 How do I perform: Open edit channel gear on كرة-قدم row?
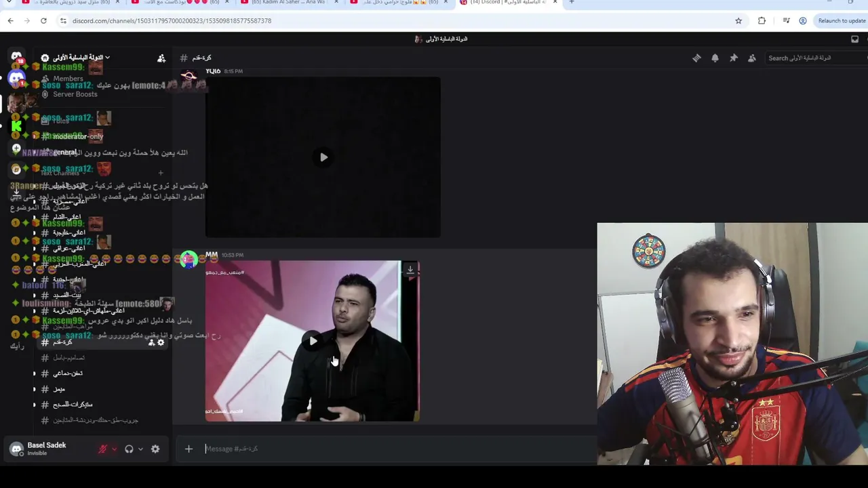pos(161,343)
